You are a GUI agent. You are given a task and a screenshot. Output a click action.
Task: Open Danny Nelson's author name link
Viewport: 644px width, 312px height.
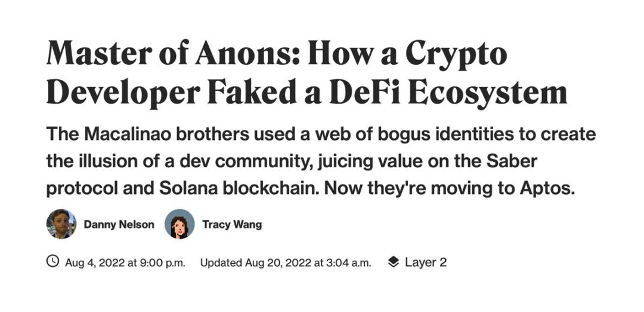coord(119,224)
